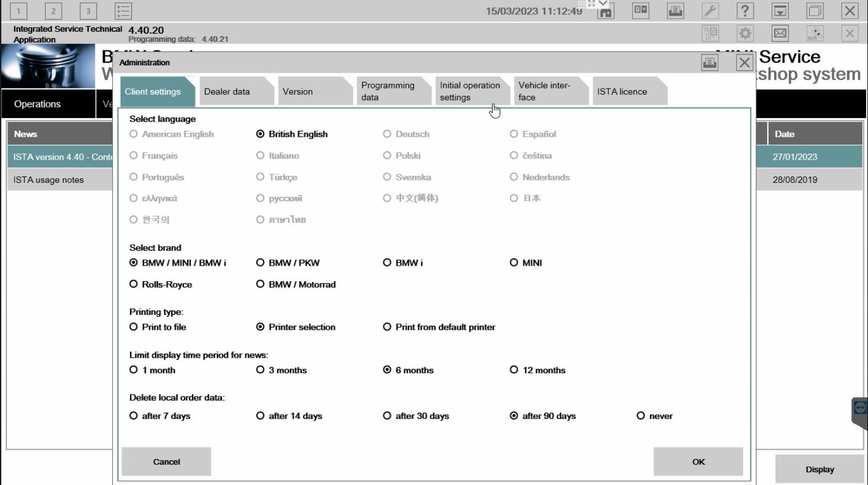Click the small chevron above the clock

pos(603,3)
